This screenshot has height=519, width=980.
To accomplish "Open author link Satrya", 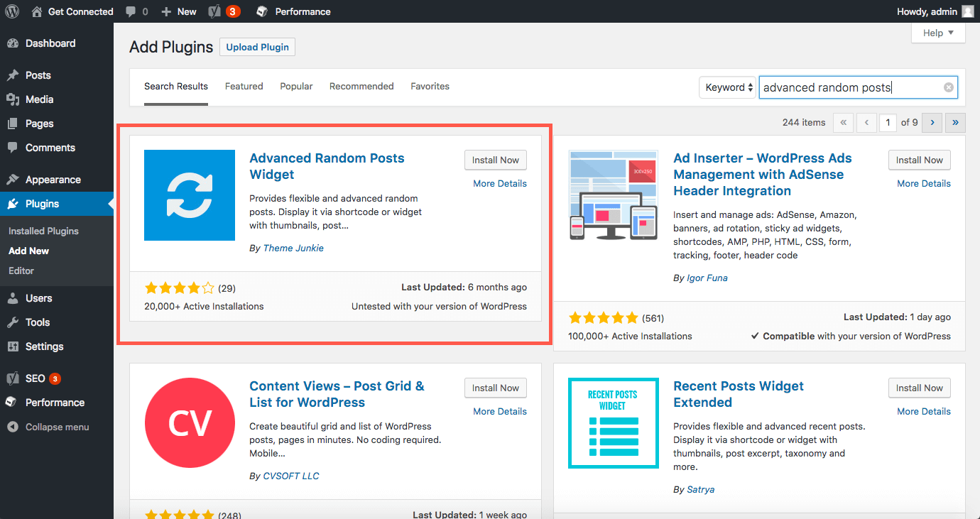I will pyautogui.click(x=702, y=489).
